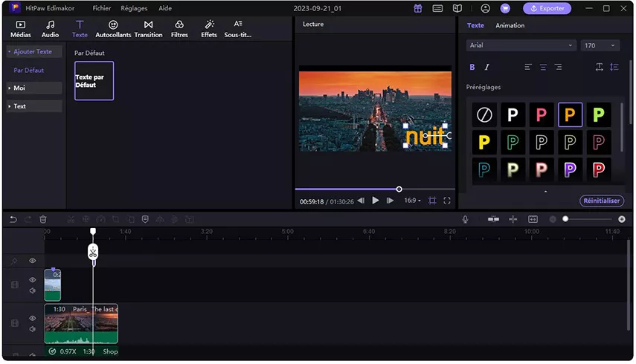Open the Filtres panel
Screen dimensions: 636x364
pyautogui.click(x=179, y=29)
